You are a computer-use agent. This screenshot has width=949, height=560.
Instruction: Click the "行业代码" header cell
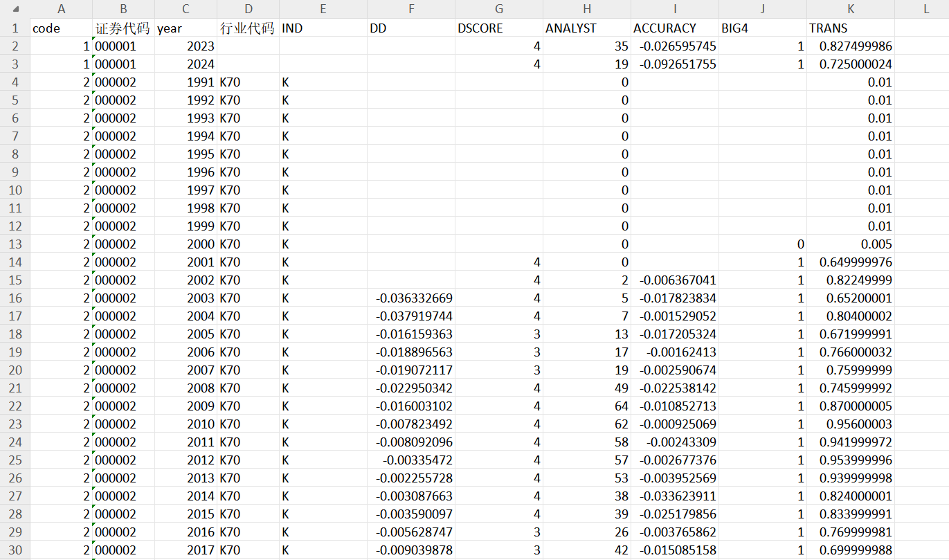coord(248,28)
